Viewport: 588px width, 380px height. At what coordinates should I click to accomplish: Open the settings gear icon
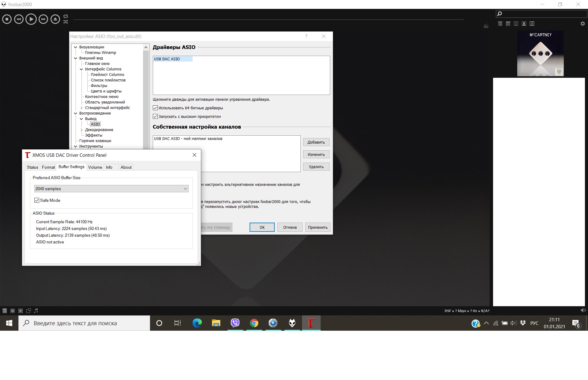click(582, 24)
